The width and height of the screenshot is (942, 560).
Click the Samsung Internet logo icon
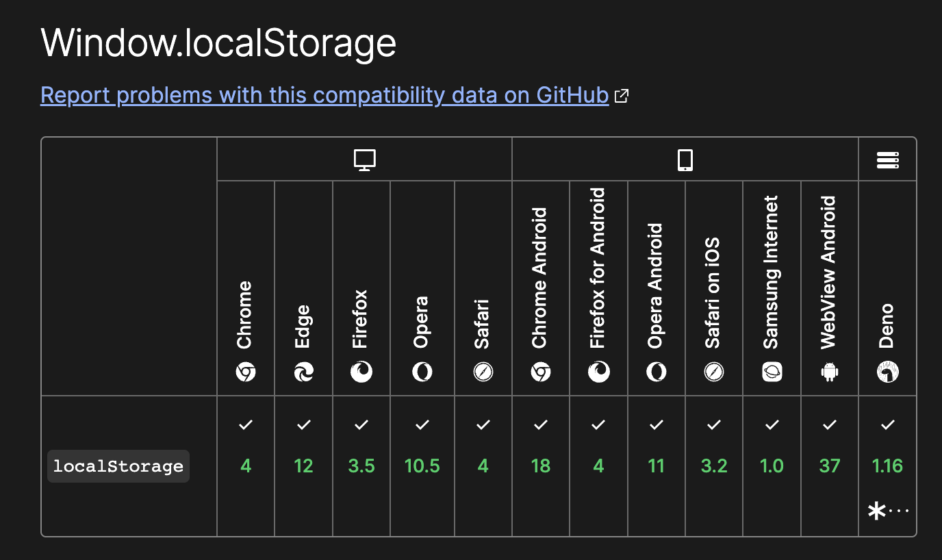point(772,372)
